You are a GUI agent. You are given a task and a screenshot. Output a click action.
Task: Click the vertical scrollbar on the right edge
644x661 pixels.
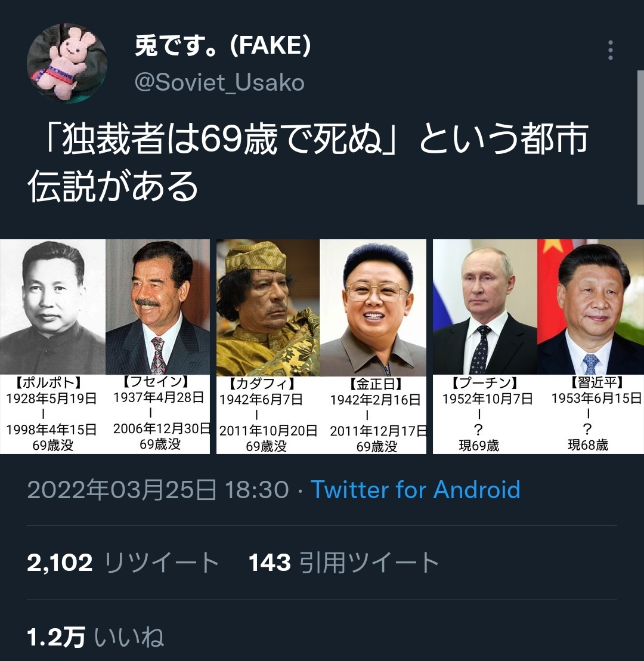(x=640, y=137)
